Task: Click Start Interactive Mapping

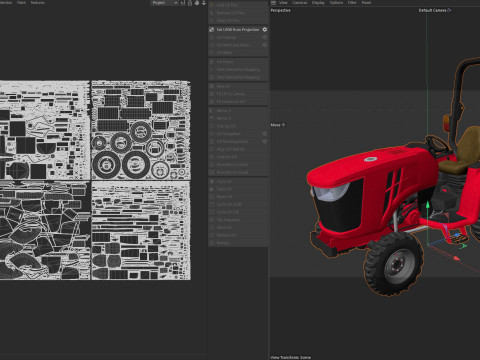Action: click(238, 70)
